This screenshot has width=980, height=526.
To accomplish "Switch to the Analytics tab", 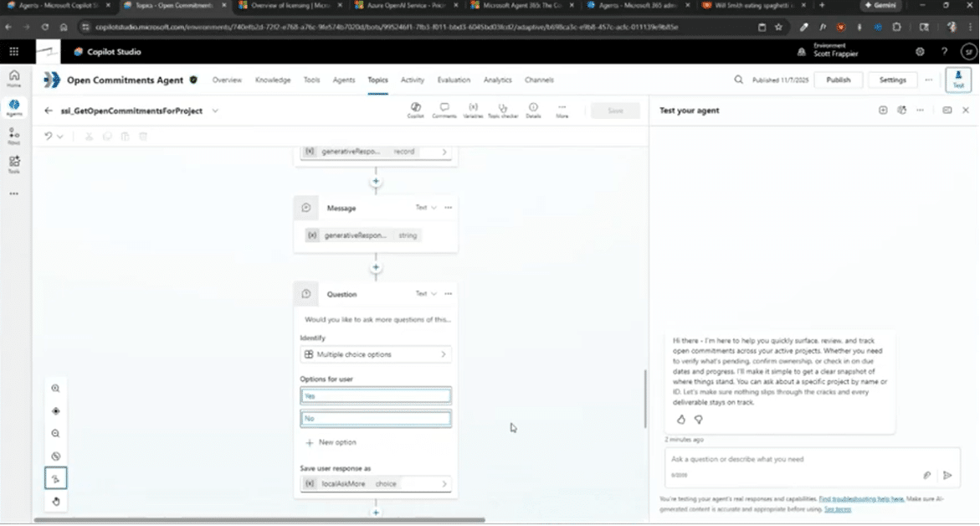I will coord(497,80).
